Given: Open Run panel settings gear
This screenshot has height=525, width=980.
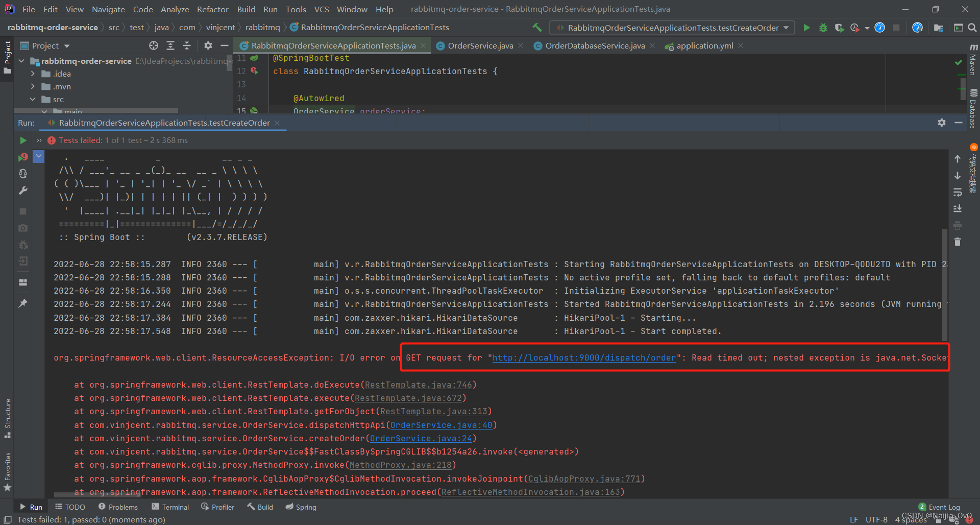Looking at the screenshot, I should pos(942,123).
